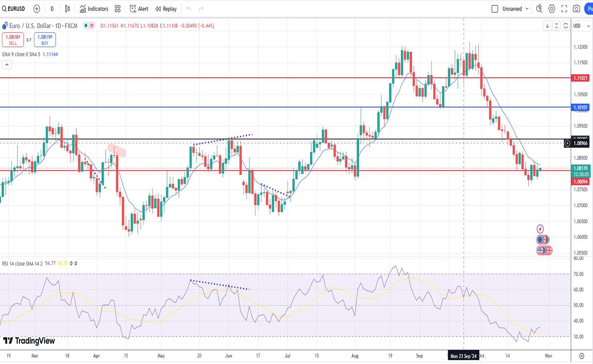This screenshot has width=593, height=364.
Task: Take a chart snapshot with camera icon
Action: (577, 9)
